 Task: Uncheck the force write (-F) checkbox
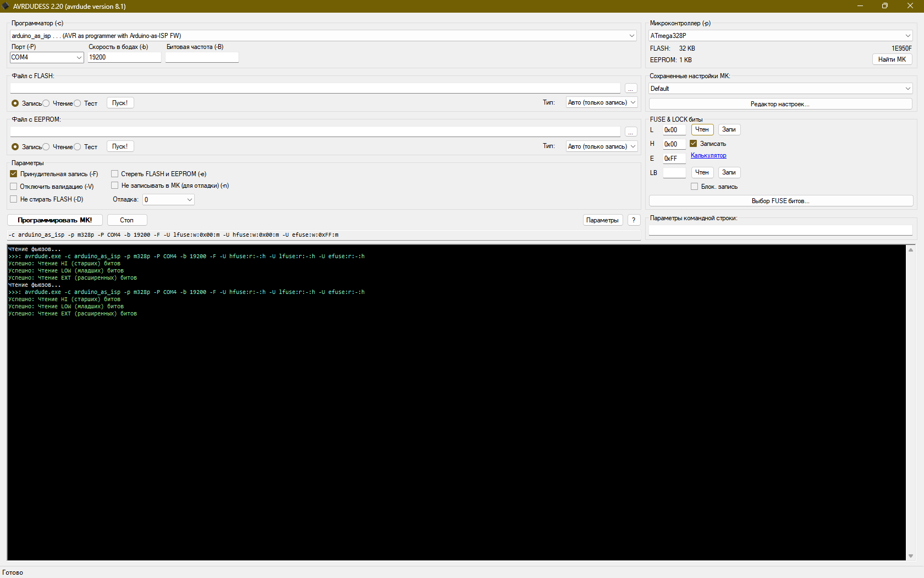[14, 174]
